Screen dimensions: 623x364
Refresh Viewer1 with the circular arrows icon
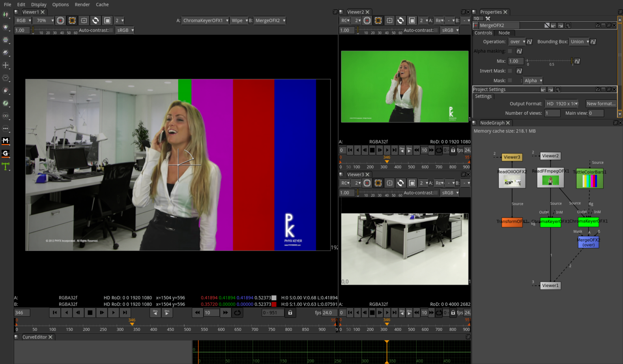(95, 20)
